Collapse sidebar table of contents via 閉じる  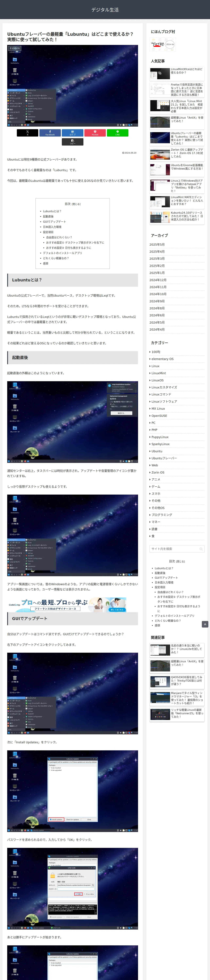pyautogui.click(x=180, y=562)
